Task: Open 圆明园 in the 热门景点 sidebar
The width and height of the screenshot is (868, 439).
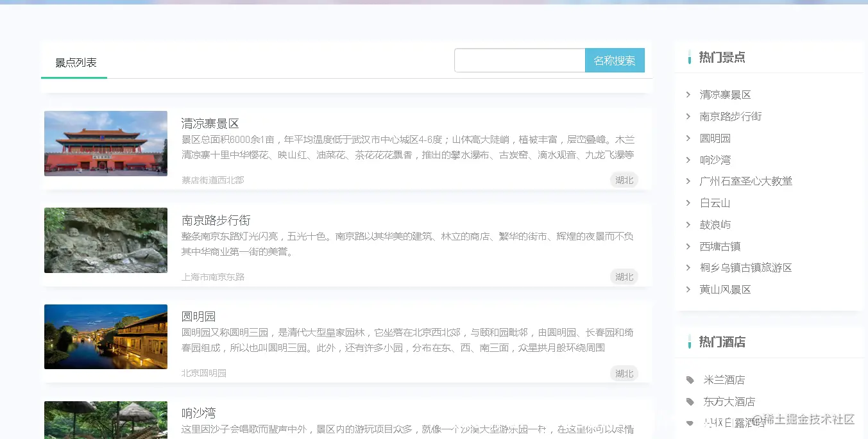Action: (x=715, y=138)
